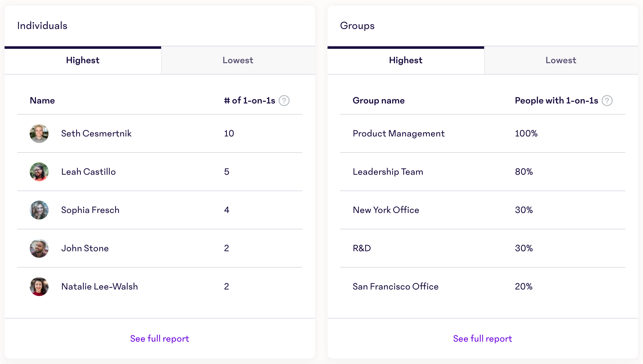Open Groups See full report link

pos(483,339)
